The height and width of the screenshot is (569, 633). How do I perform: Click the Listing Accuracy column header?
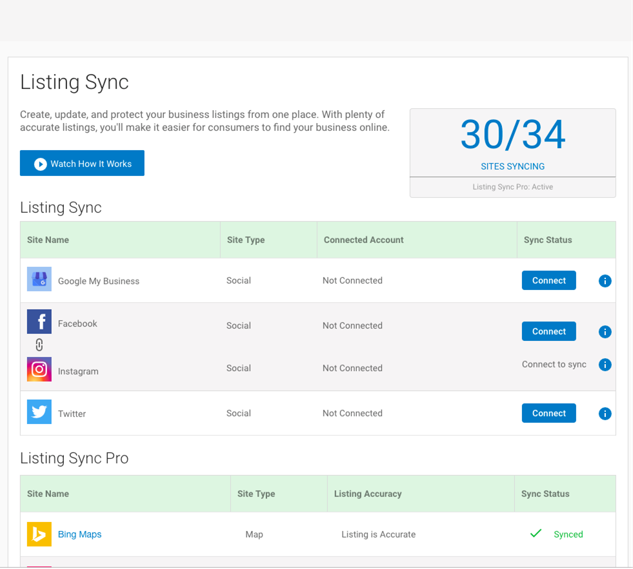point(367,494)
